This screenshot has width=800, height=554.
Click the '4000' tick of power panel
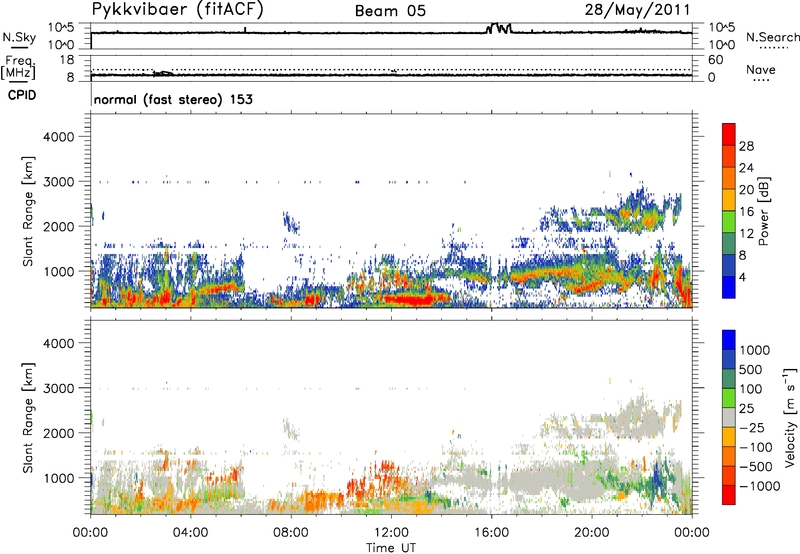(58, 137)
